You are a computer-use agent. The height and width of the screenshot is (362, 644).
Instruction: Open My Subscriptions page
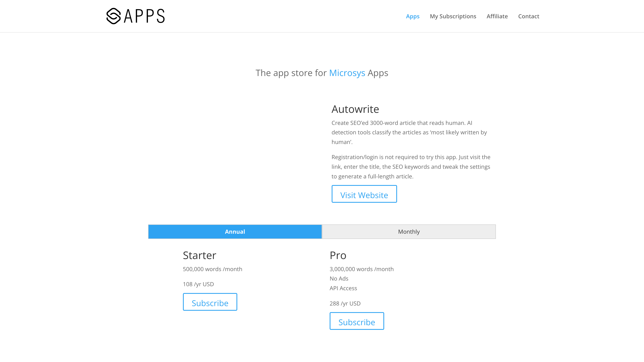coord(453,16)
